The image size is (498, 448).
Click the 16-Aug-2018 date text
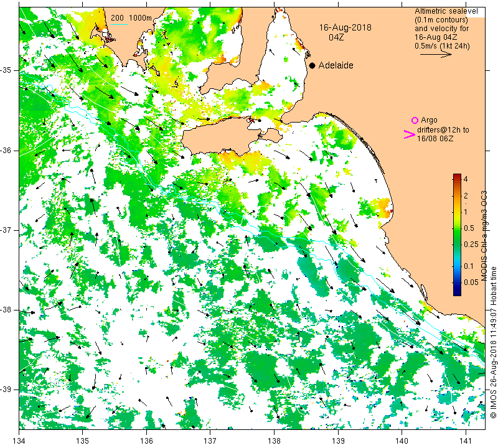345,27
